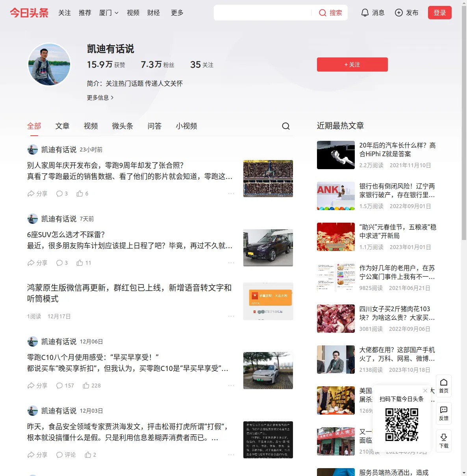Open the white 零跑C10 car thumbnail
The width and height of the screenshot is (467, 476).
268,371
